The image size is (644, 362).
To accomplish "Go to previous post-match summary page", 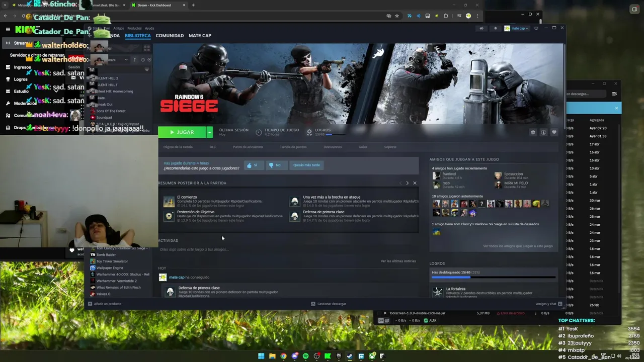I will click(400, 183).
